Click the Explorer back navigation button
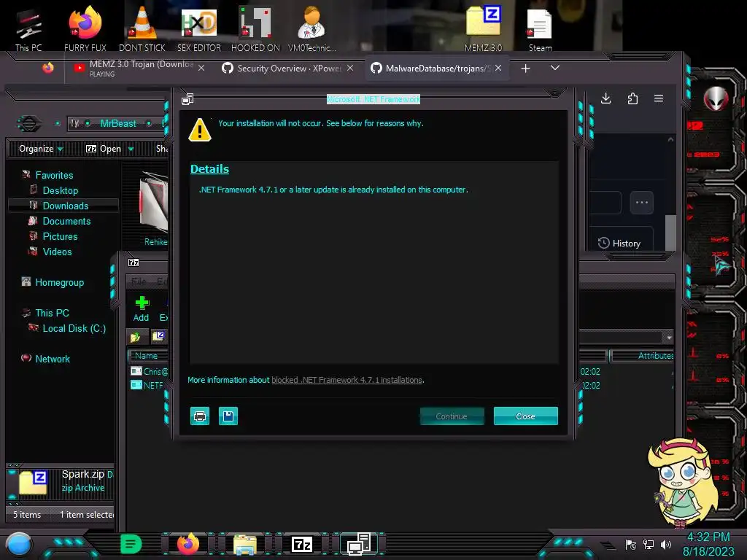 pos(29,124)
